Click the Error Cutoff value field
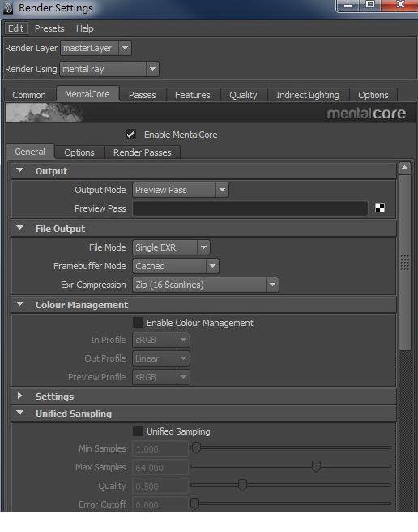Screen dimensions: 418x532 pos(160,504)
